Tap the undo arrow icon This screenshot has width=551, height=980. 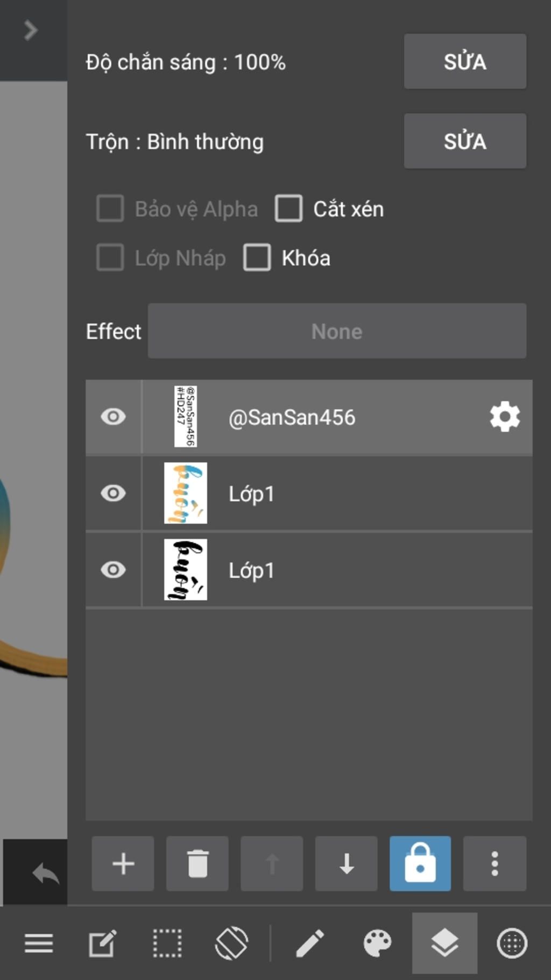tap(45, 873)
